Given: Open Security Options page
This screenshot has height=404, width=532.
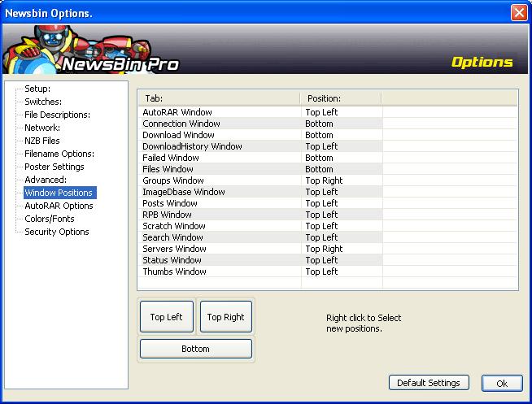Looking at the screenshot, I should pyautogui.click(x=57, y=232).
